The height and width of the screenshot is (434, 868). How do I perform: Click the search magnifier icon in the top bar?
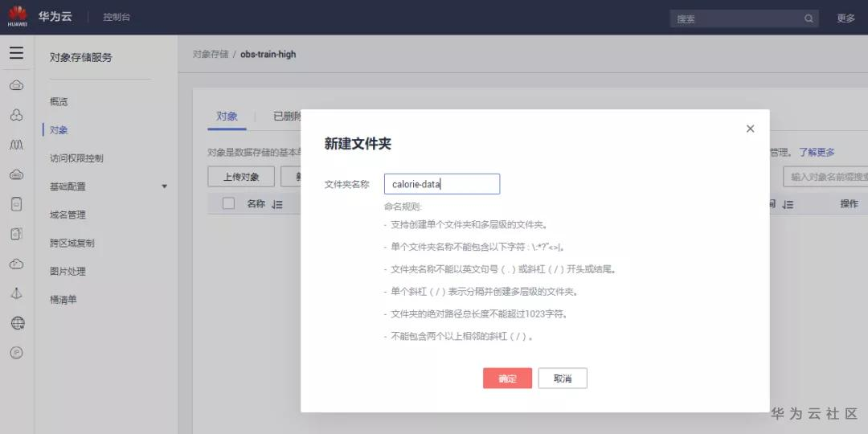point(809,18)
